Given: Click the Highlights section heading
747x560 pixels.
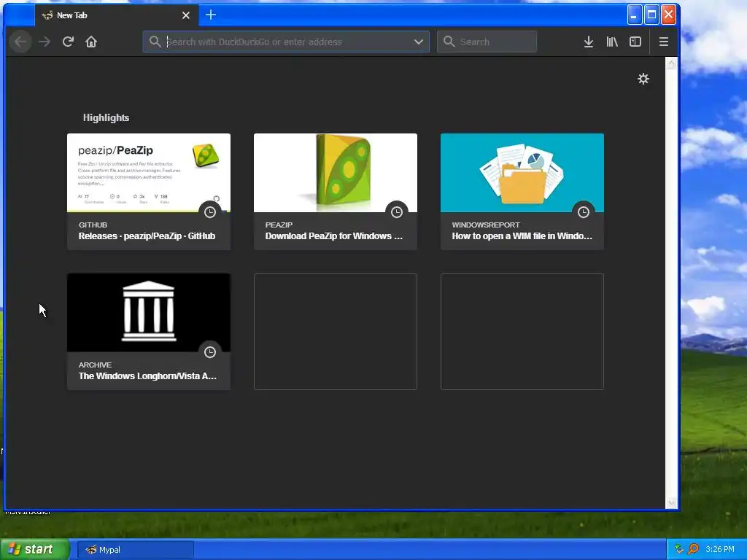Looking at the screenshot, I should pyautogui.click(x=106, y=117).
